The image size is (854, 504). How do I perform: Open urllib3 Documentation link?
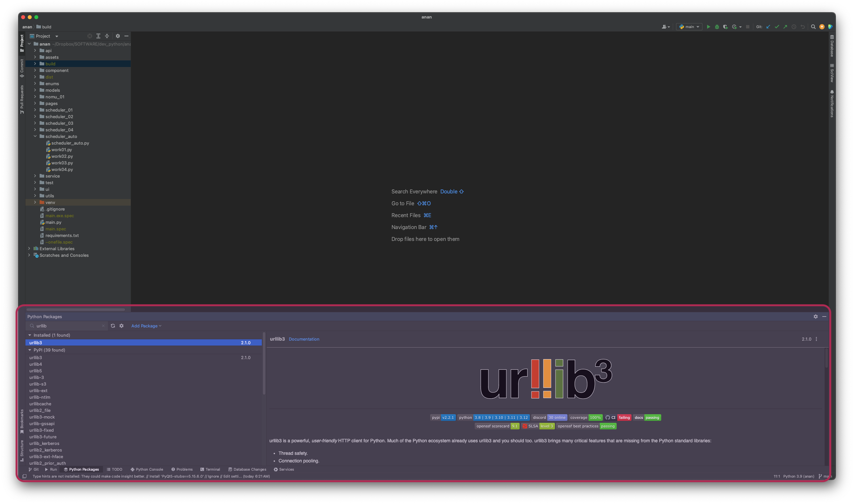[304, 339]
